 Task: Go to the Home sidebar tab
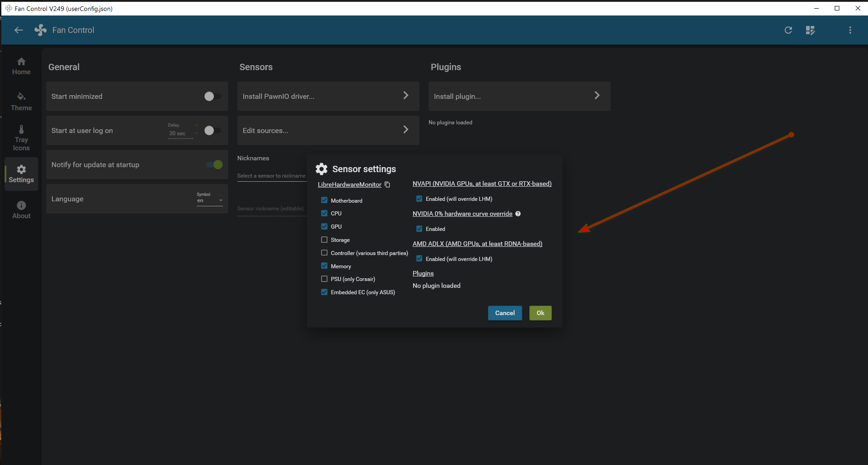tap(21, 66)
